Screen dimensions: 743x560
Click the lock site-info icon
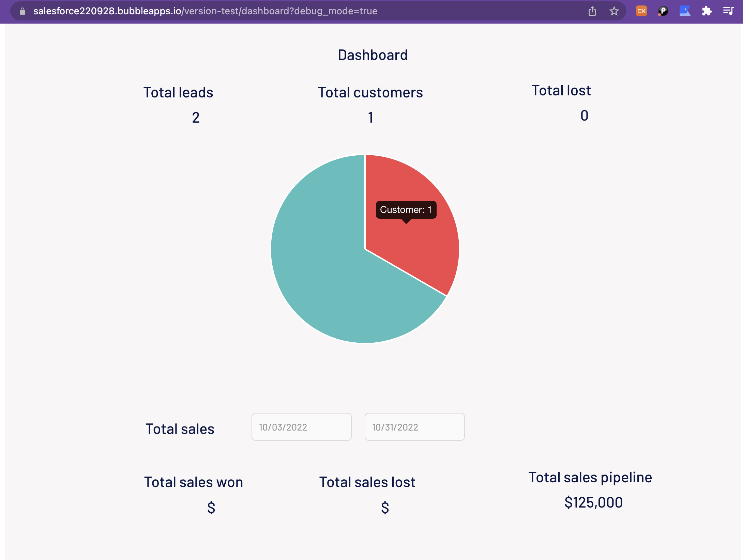pyautogui.click(x=22, y=11)
